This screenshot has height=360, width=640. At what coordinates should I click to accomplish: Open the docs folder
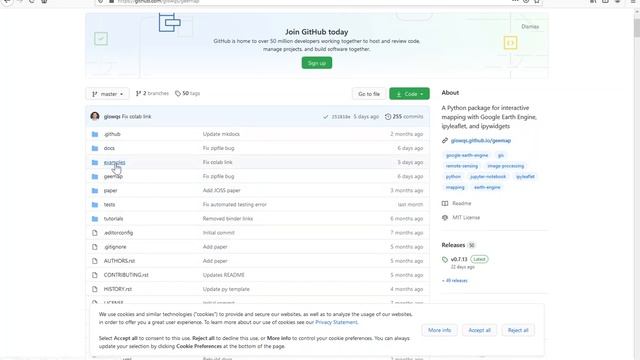point(109,148)
